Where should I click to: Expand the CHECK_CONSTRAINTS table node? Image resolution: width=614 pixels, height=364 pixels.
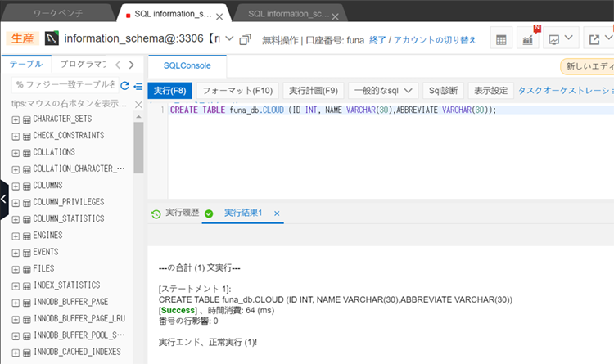click(16, 137)
